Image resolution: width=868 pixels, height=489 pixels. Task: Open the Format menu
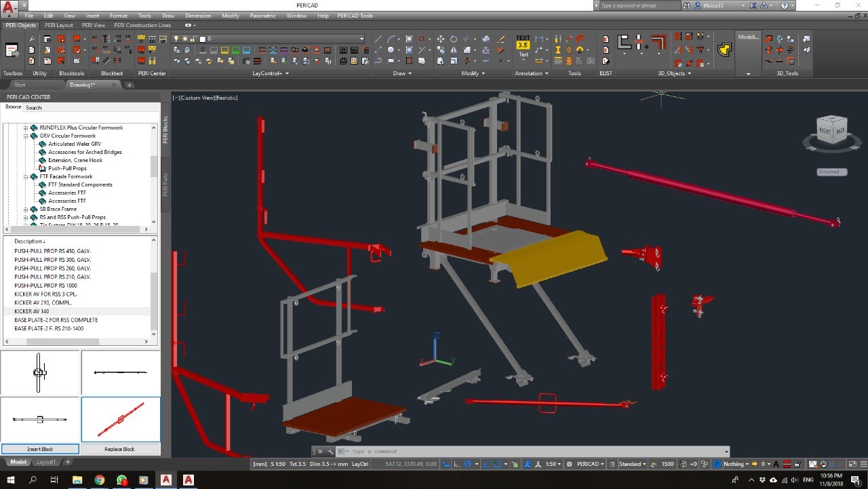pos(119,16)
